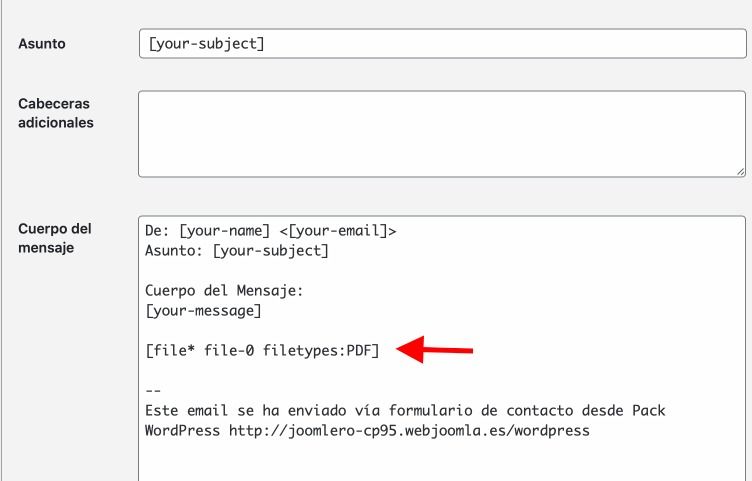
Task: Click inside the Cabeceras adicionales textarea
Action: click(x=442, y=134)
